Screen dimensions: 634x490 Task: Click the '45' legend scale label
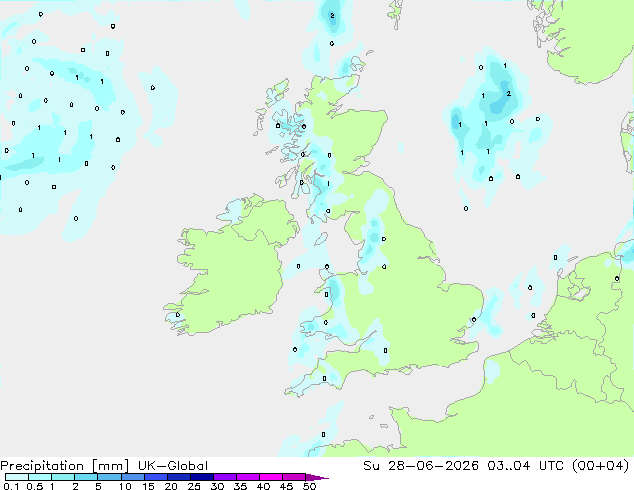pos(286,486)
